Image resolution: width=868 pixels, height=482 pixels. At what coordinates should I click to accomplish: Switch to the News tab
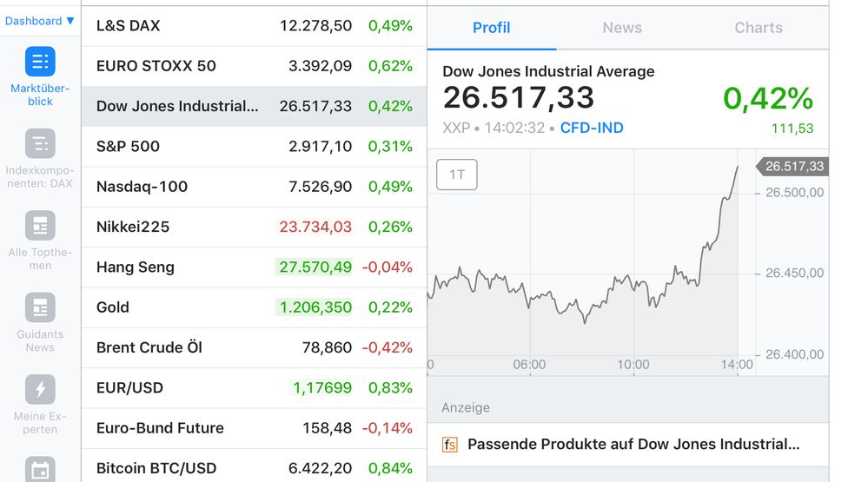(x=622, y=28)
